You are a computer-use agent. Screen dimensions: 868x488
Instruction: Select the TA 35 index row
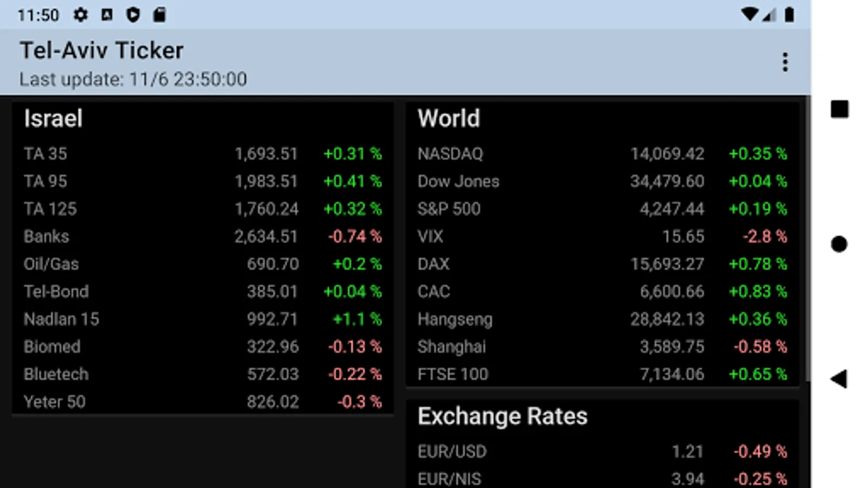(202, 154)
